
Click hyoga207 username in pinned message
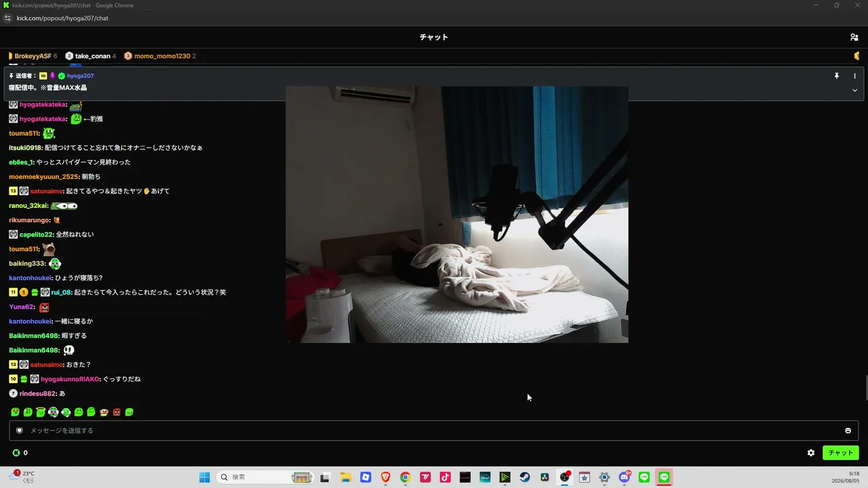(80, 76)
